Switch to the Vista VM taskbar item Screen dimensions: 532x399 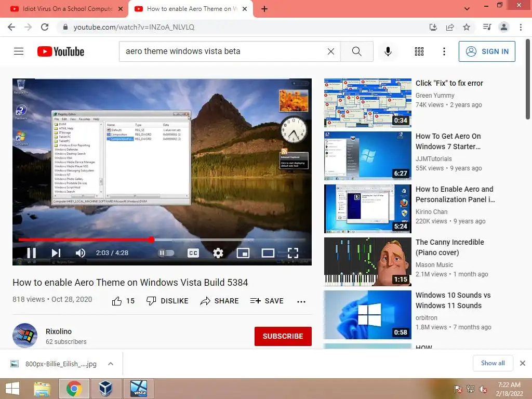click(139, 389)
